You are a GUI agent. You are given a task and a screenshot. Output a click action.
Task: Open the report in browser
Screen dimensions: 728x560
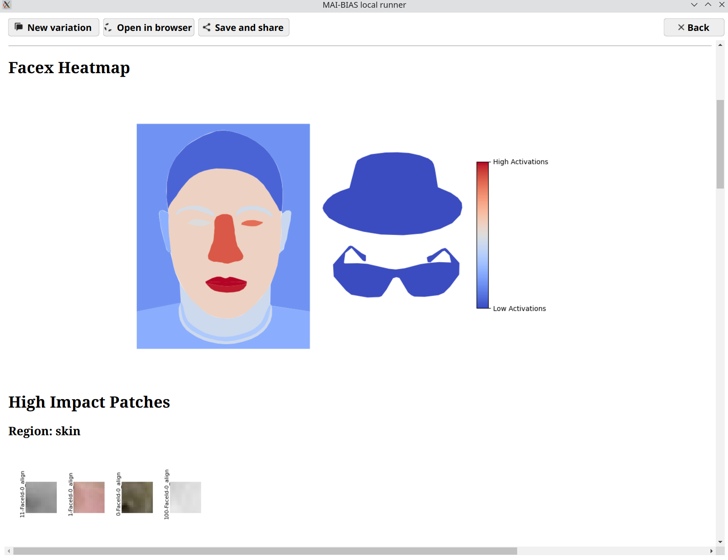[x=149, y=27]
